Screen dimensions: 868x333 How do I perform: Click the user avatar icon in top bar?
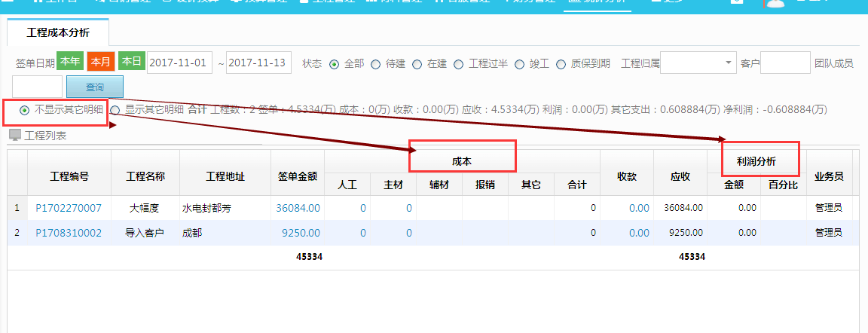point(775,4)
